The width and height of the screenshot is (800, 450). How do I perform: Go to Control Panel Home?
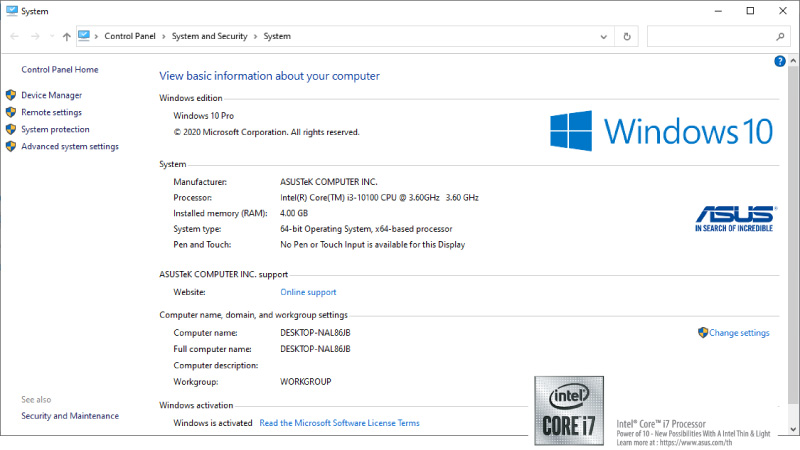[x=60, y=70]
